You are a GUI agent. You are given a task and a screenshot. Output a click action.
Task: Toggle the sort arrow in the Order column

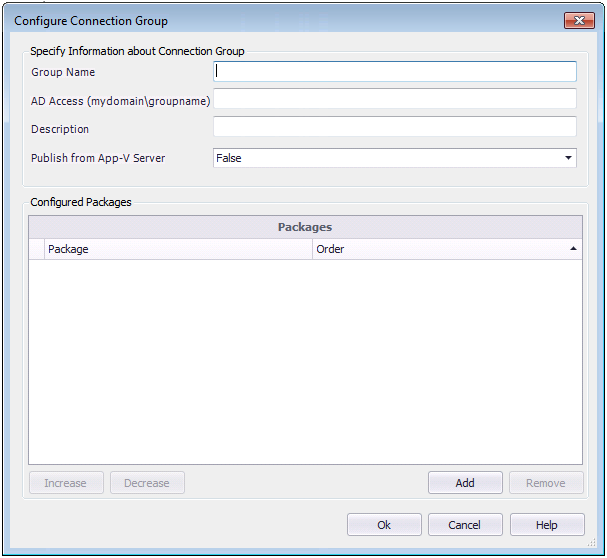[573, 248]
